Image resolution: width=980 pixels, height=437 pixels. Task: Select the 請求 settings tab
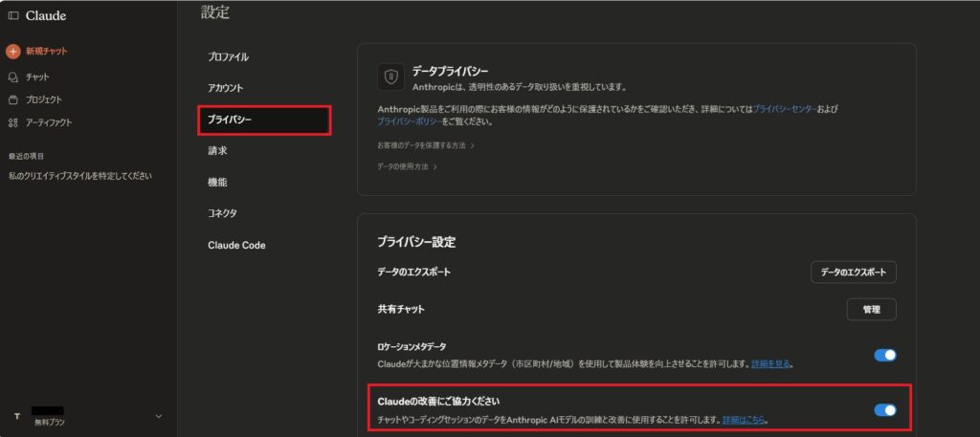coord(217,150)
